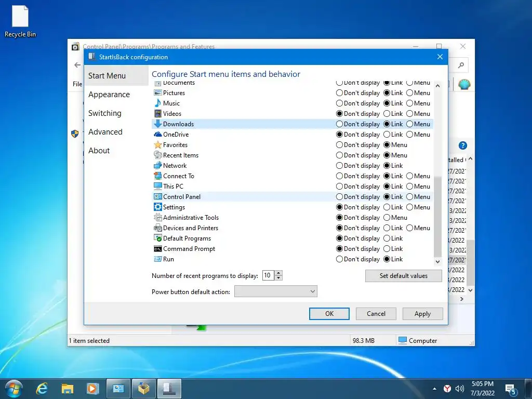Set Command Prompt to Link
This screenshot has width=532, height=399.
point(387,249)
